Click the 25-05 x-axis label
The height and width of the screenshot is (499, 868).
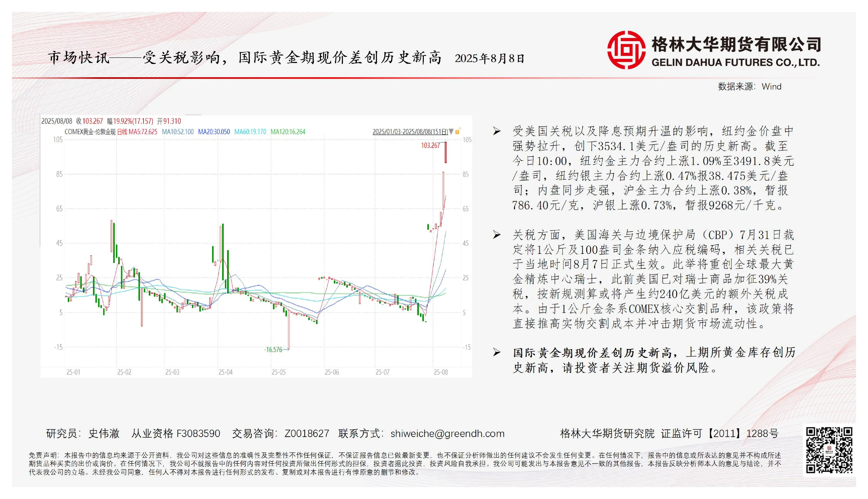pyautogui.click(x=279, y=372)
